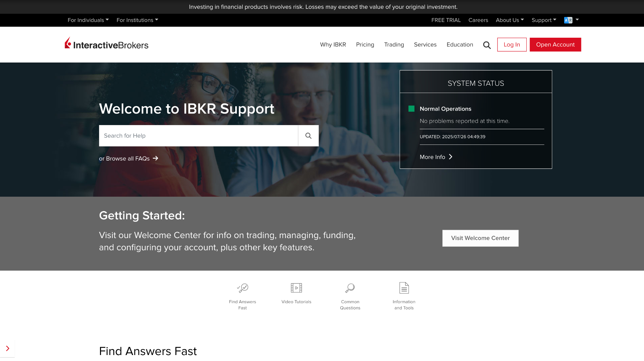Click or Browse all FAQs link
Screen dimensions: 644x361
click(x=129, y=158)
